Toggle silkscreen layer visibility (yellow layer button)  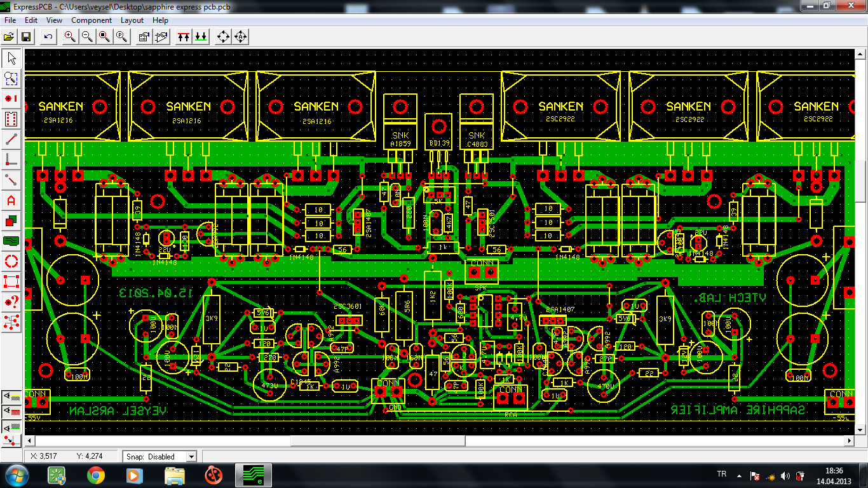[x=12, y=396]
